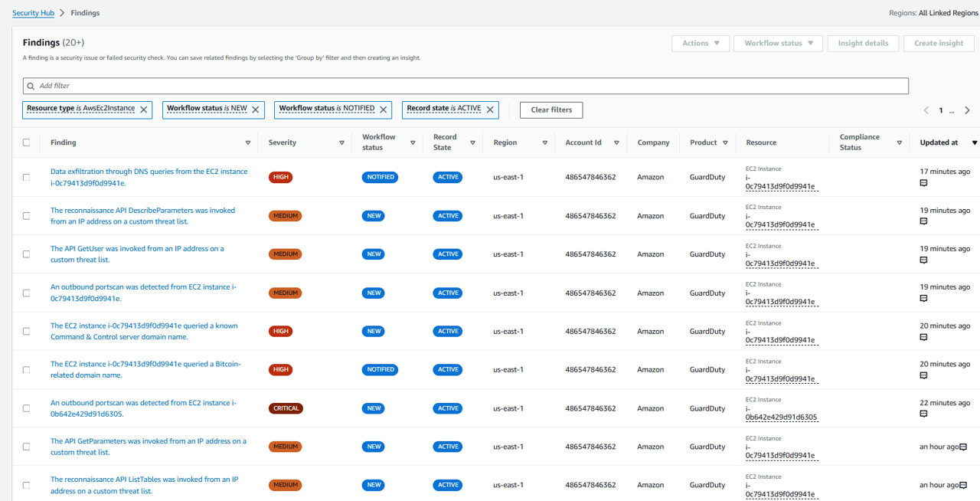Open the Actions dropdown
The image size is (980, 501).
coord(701,43)
